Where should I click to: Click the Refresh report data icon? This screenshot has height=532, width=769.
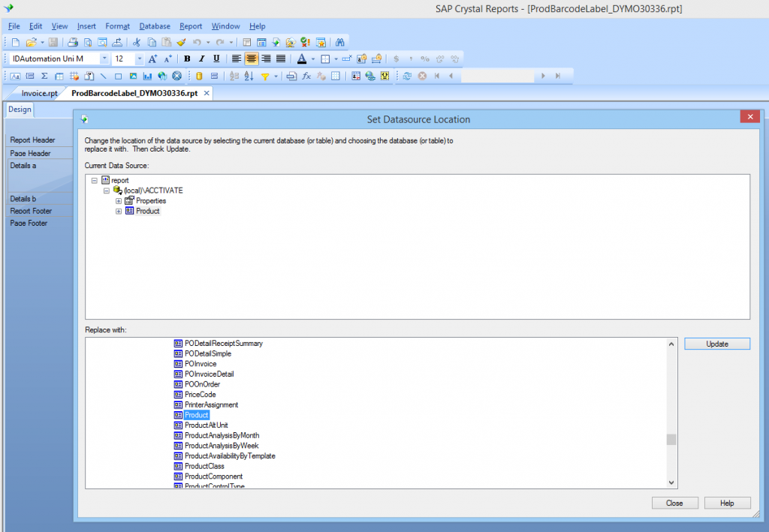tap(407, 76)
